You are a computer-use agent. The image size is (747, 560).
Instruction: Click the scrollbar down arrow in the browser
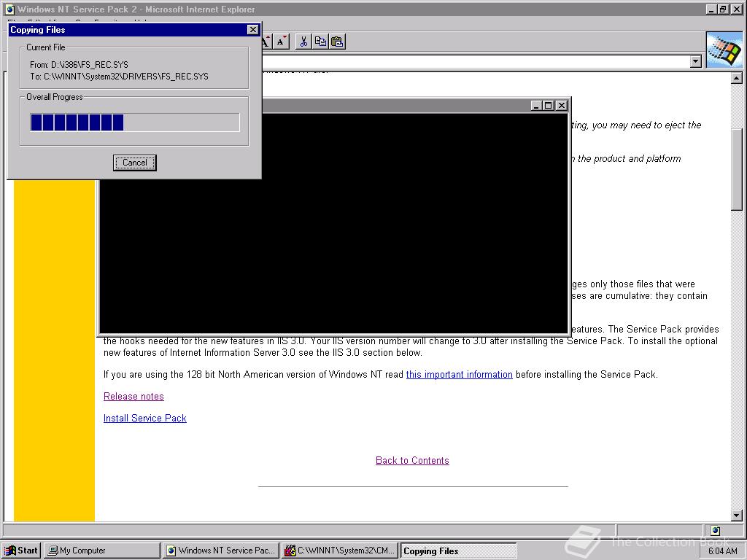click(737, 516)
